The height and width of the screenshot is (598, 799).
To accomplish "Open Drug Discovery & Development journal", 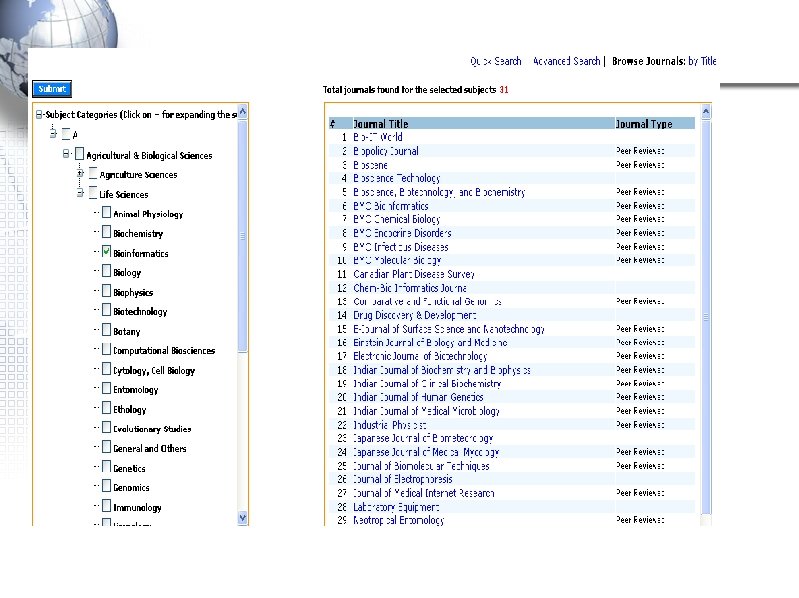I will pyautogui.click(x=415, y=315).
